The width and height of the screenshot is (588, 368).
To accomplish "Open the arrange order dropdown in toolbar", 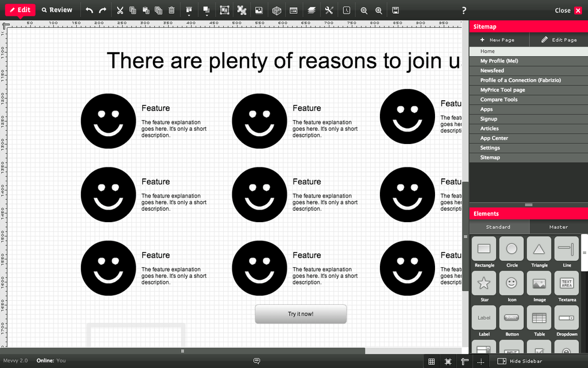I will (206, 11).
